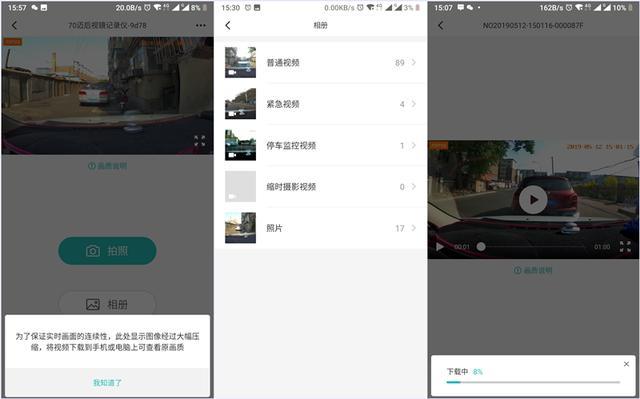This screenshot has width=640, height=399.
Task: Open the three-dot menu on the dashcam live view
Action: pos(200,25)
